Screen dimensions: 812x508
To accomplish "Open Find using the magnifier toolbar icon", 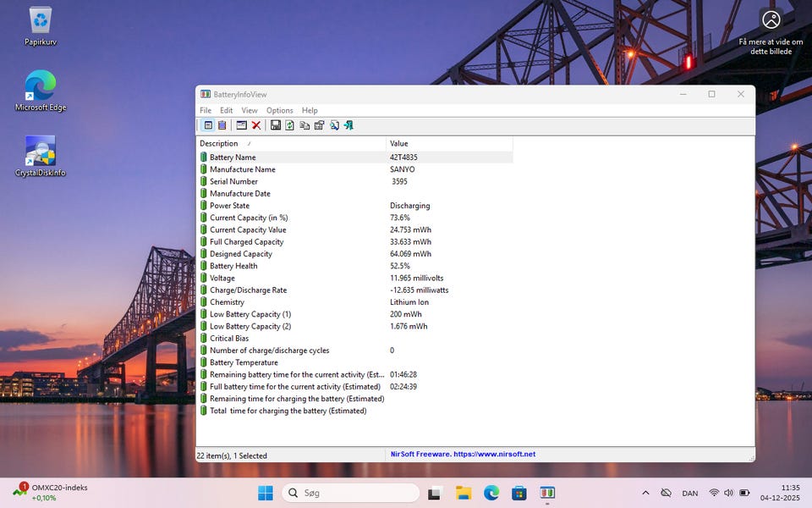I will pyautogui.click(x=334, y=125).
